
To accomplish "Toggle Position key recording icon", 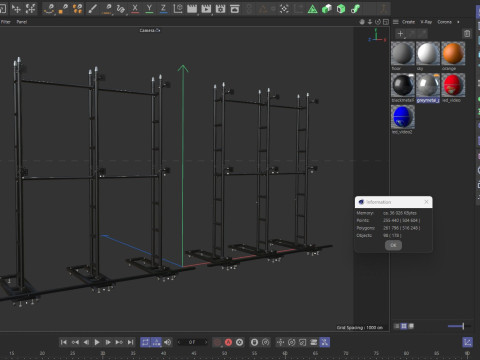I will [x=280, y=342].
